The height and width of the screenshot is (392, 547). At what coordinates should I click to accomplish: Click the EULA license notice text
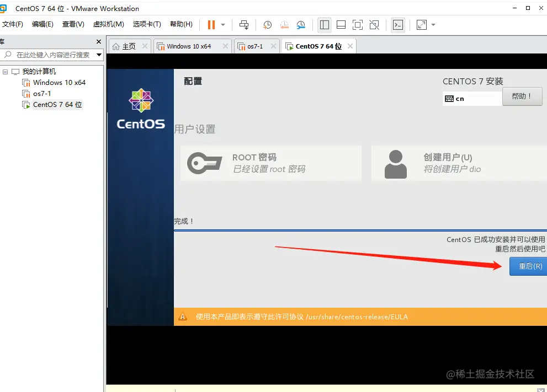point(301,316)
